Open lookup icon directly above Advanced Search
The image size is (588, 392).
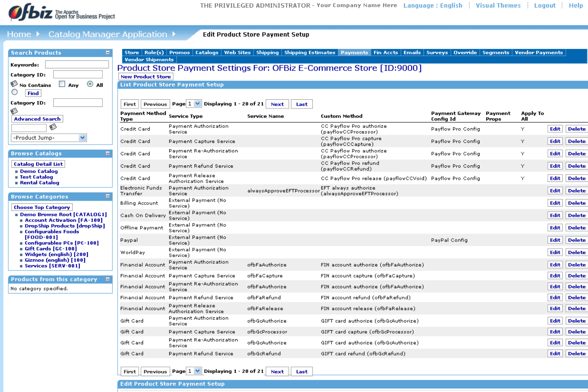(x=14, y=111)
